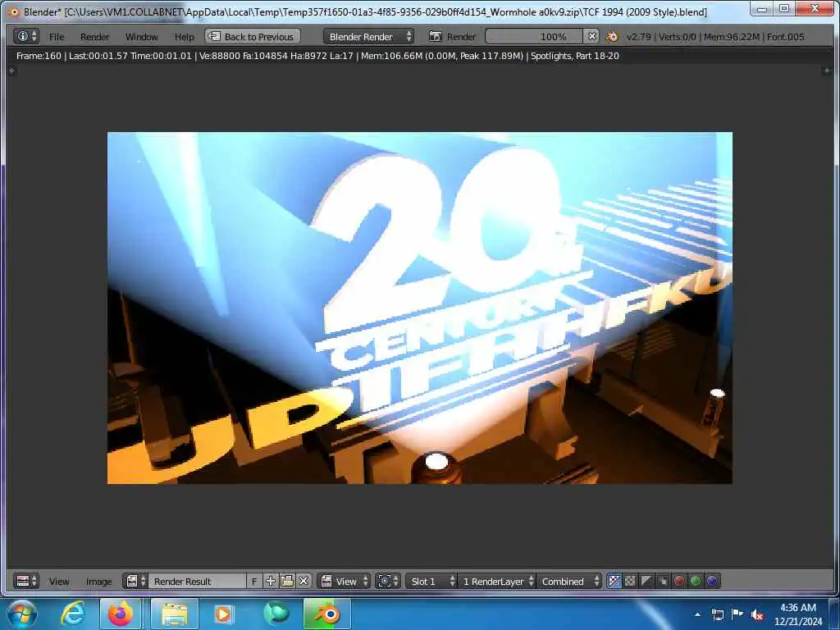The image size is (840, 630).
Task: Click the 100% render progress bar
Action: tap(533, 36)
